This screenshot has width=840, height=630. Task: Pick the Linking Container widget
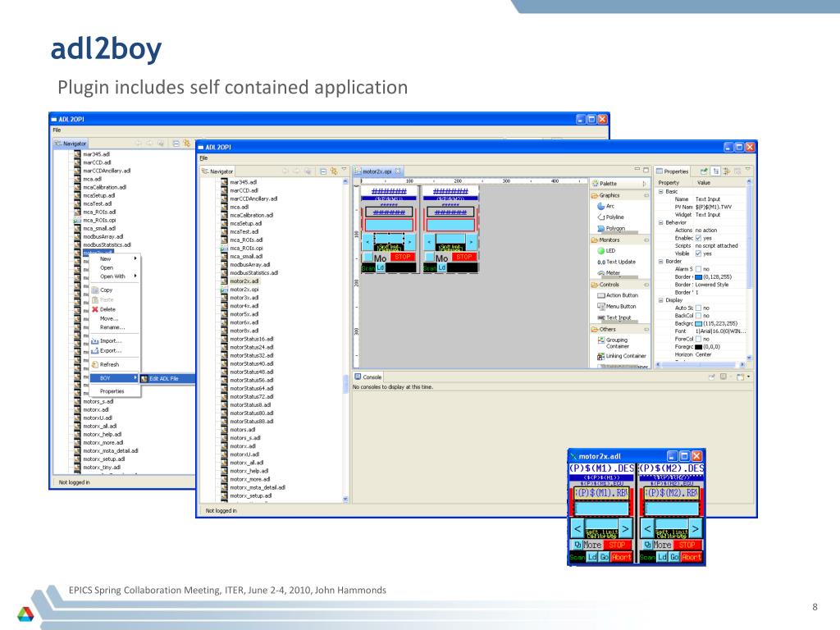pyautogui.click(x=621, y=356)
